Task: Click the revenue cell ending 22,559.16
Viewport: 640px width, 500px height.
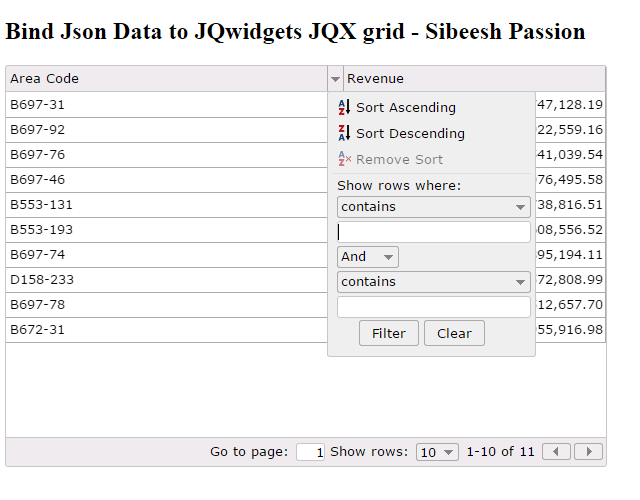Action: tap(570, 130)
